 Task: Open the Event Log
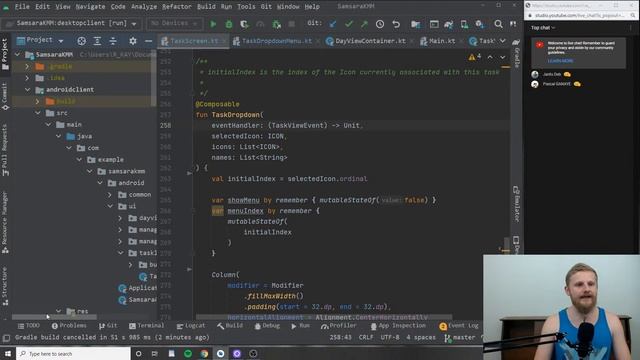point(459,326)
